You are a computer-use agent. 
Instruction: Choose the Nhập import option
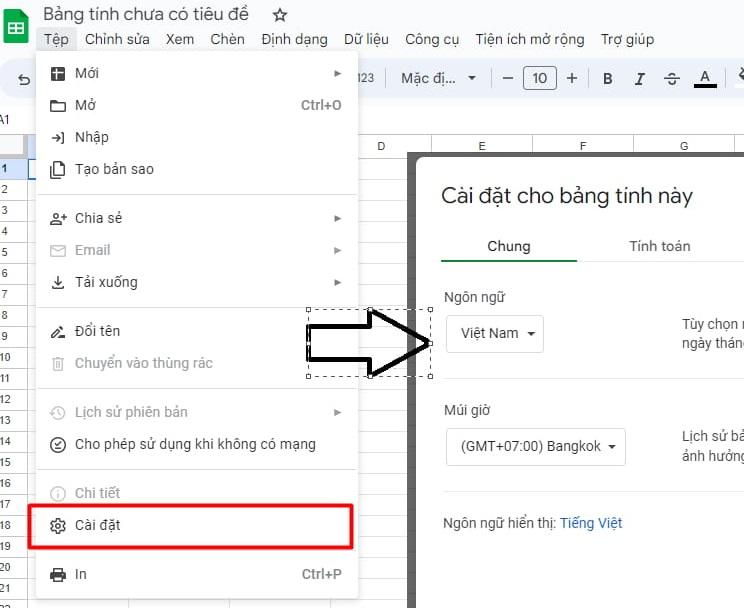pyautogui.click(x=197, y=138)
